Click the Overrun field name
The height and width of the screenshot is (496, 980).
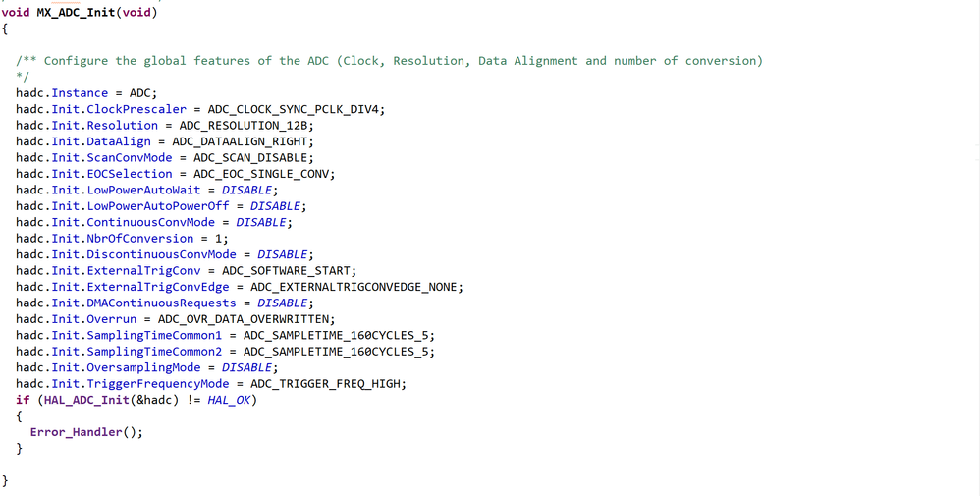(111, 319)
